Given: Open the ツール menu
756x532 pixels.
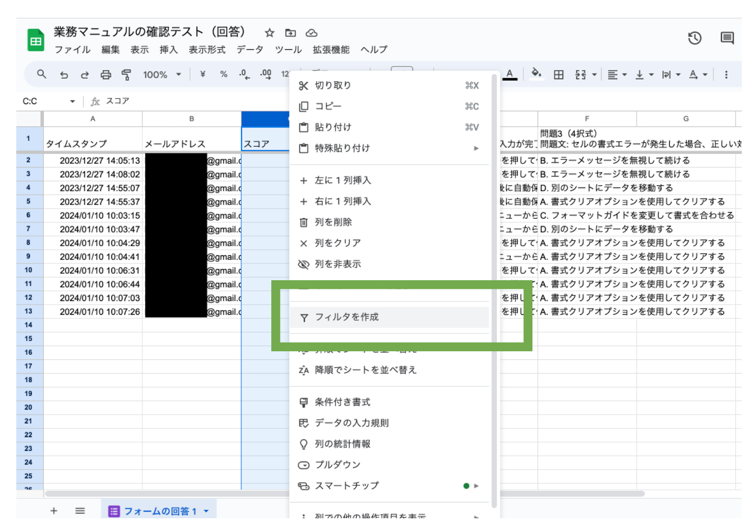Looking at the screenshot, I should pyautogui.click(x=289, y=49).
